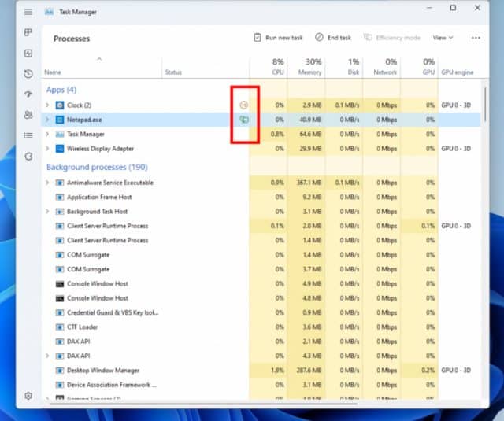504x421 pixels.
Task: Open the Performance page in sidebar
Action: click(x=28, y=53)
